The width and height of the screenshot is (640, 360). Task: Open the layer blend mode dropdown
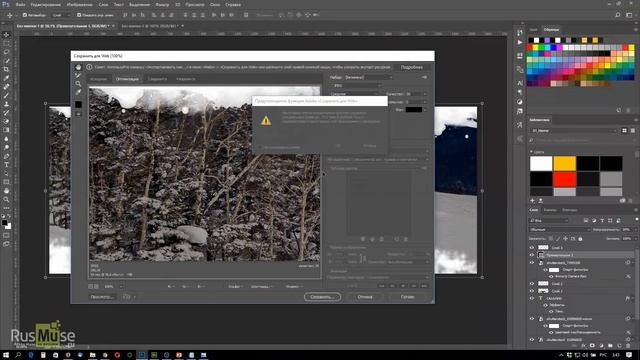[560, 230]
